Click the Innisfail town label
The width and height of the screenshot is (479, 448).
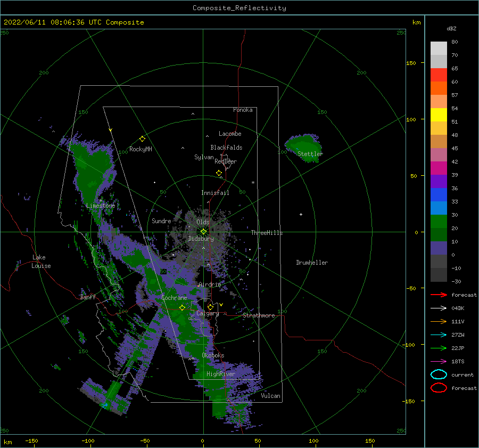215,193
